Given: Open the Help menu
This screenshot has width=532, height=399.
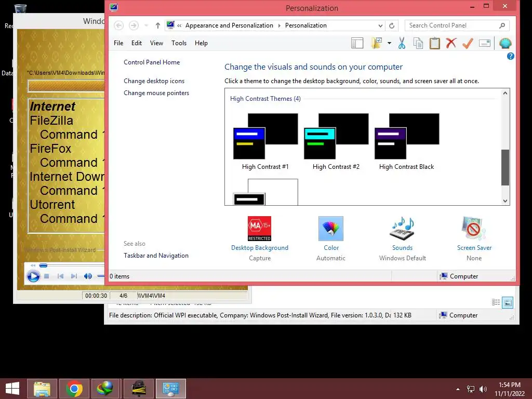Looking at the screenshot, I should coord(201,43).
